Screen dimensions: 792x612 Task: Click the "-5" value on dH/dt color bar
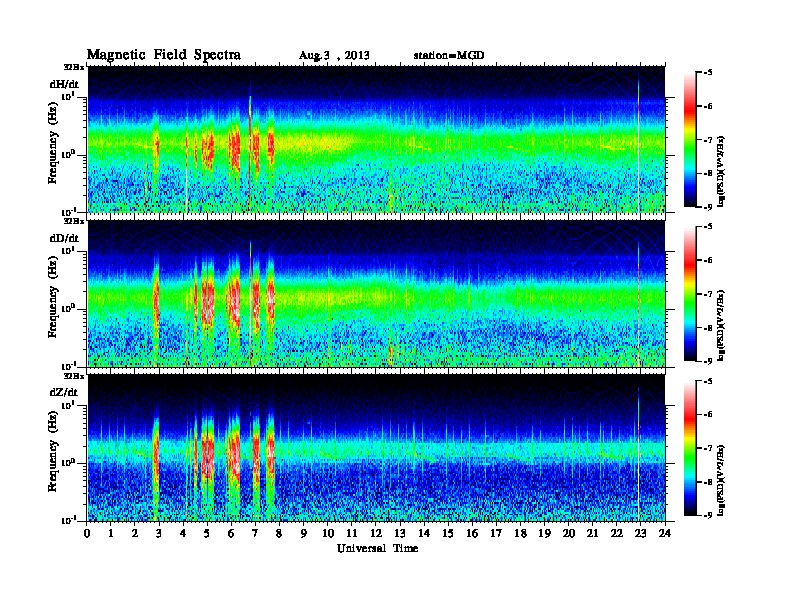(708, 73)
